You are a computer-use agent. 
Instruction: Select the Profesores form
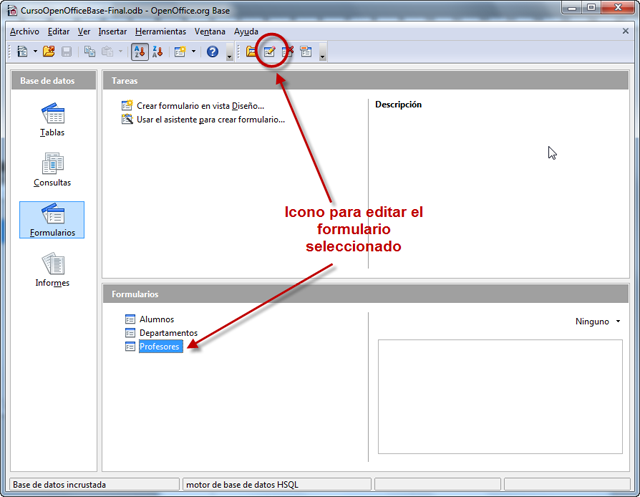point(160,346)
